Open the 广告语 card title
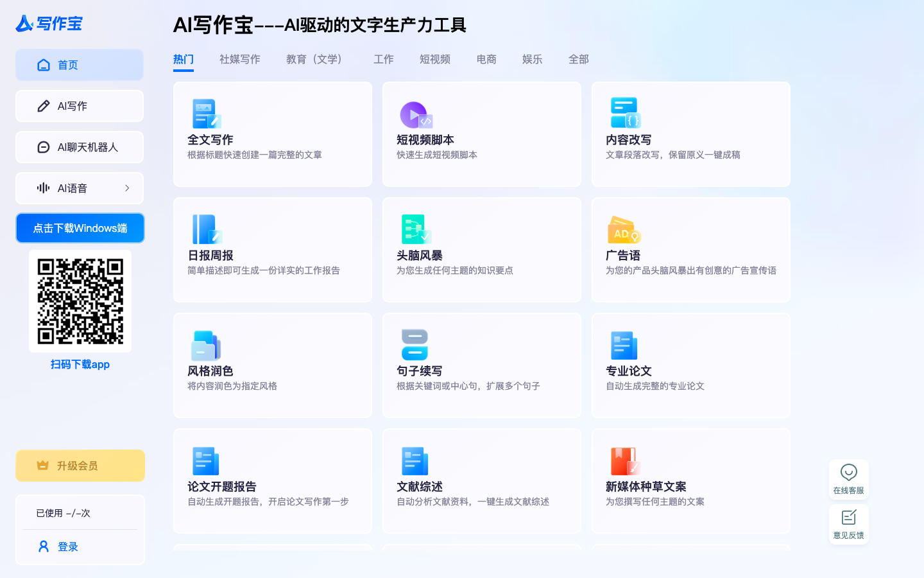 623,256
